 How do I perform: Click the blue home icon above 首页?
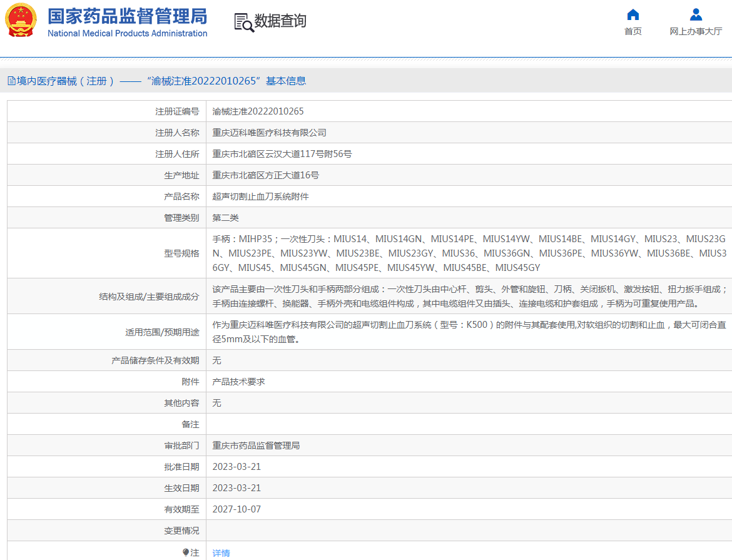(x=633, y=14)
